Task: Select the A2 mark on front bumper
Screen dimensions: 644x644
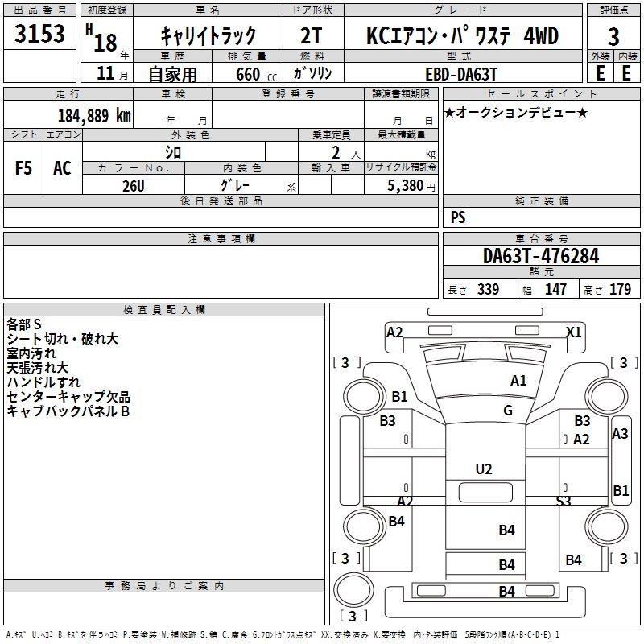Action: 394,332
